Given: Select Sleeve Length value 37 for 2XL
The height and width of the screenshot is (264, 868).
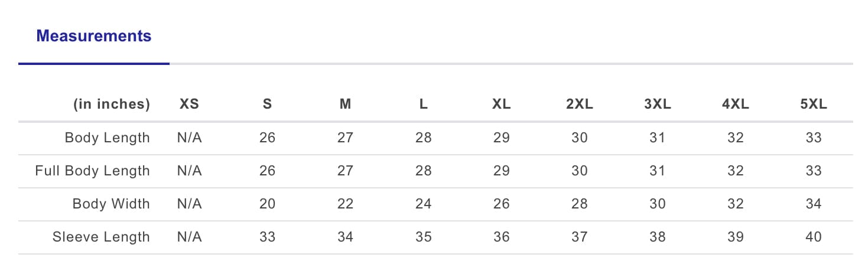Looking at the screenshot, I should coord(579,237).
